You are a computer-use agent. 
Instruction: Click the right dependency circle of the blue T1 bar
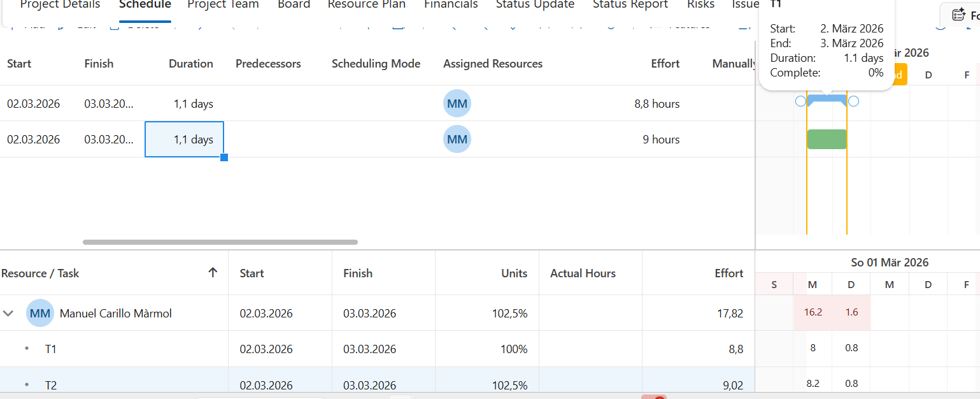point(854,101)
